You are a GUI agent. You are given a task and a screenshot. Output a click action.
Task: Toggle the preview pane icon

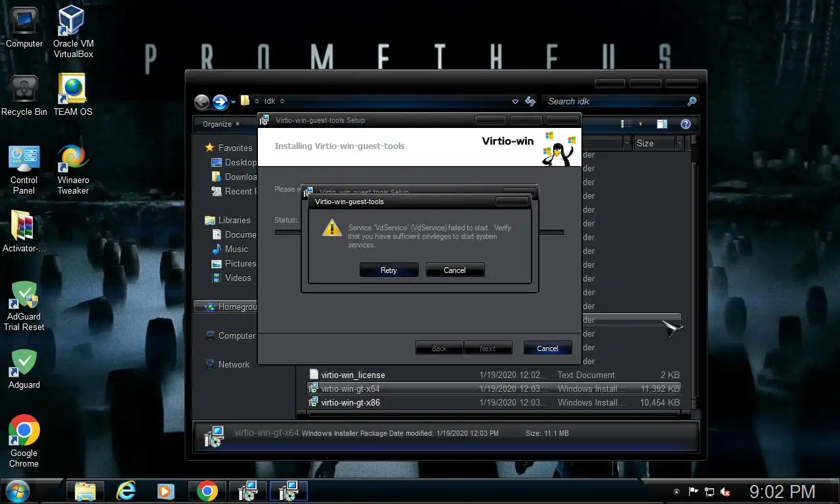pyautogui.click(x=662, y=124)
